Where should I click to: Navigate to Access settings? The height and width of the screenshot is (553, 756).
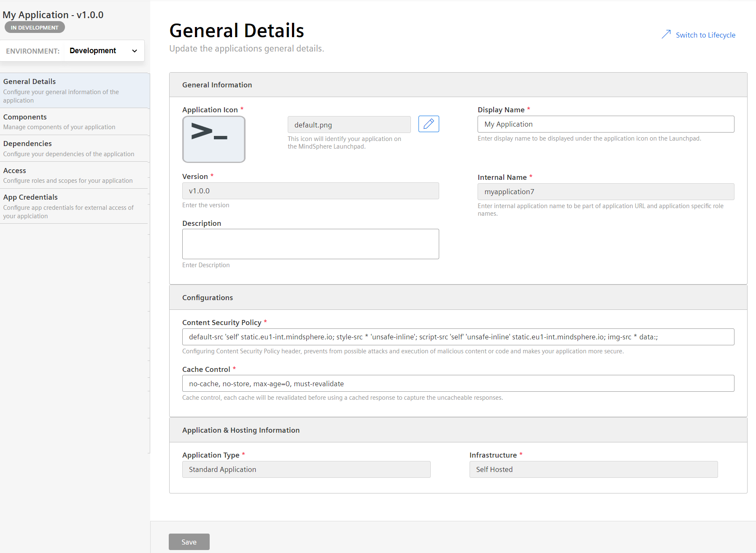click(75, 175)
